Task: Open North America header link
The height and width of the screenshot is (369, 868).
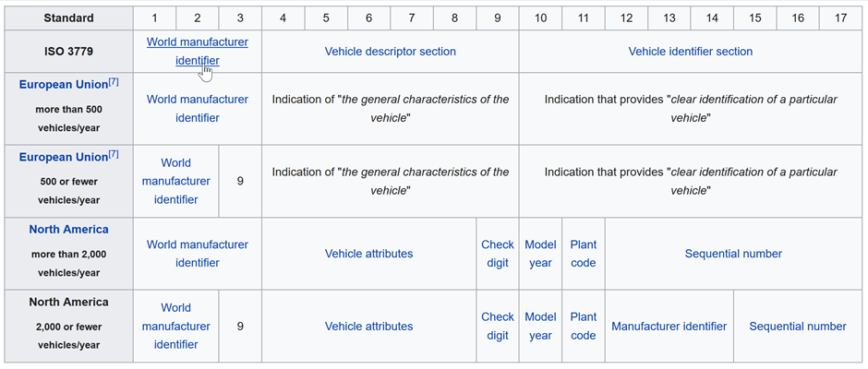Action: [x=68, y=229]
